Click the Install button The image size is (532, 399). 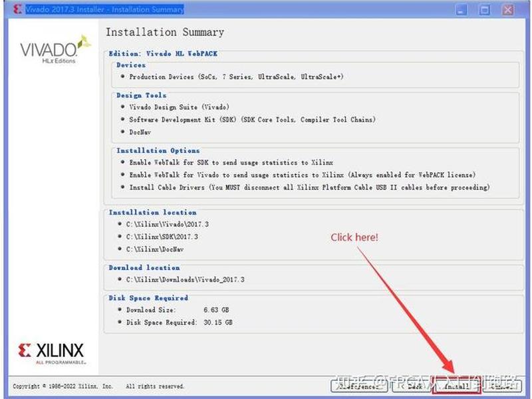tap(457, 386)
